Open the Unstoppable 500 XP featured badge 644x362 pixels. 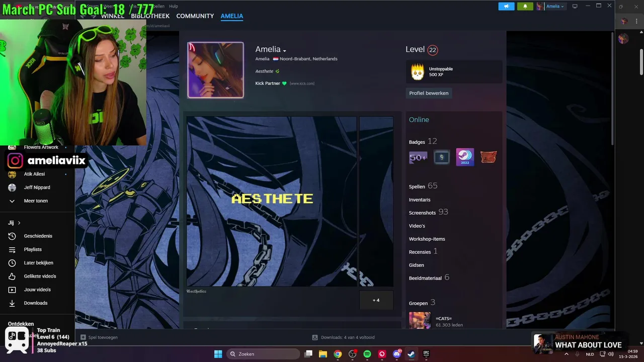point(454,71)
